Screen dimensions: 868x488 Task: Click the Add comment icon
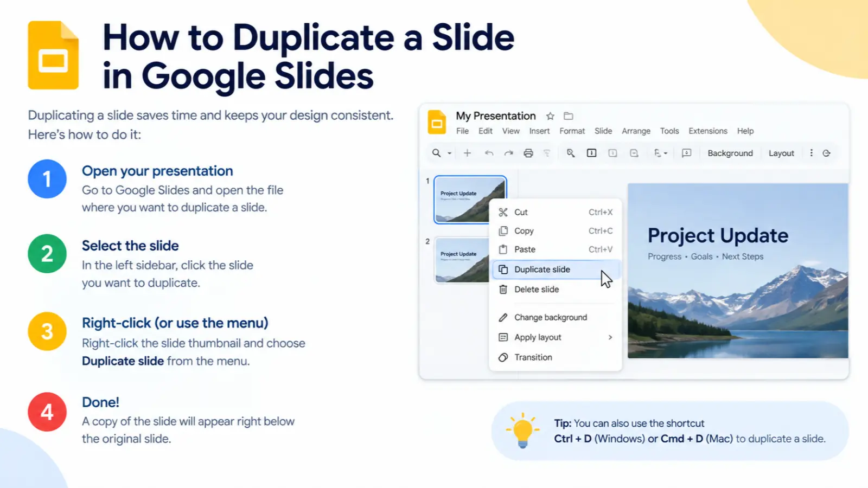pos(686,153)
